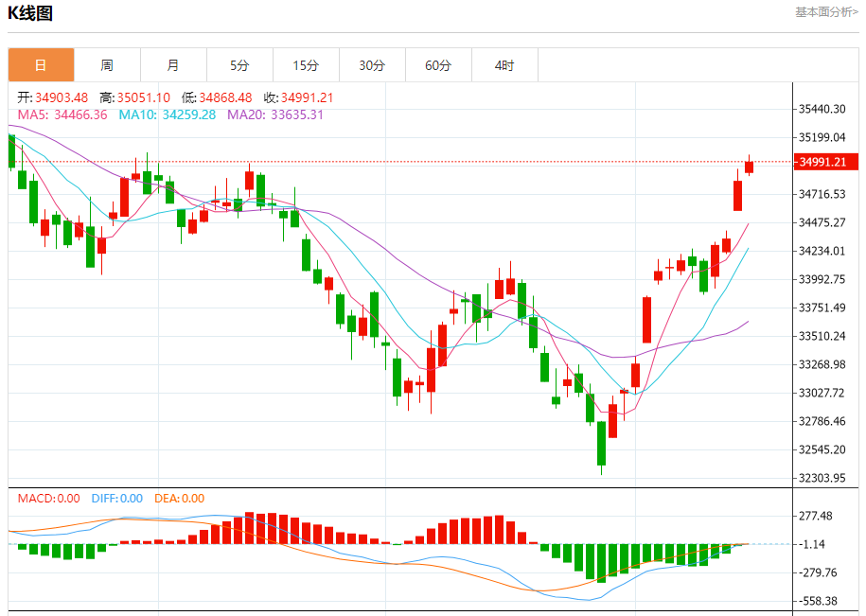The width and height of the screenshot is (866, 616).
Task: Click the 高 high price 35051.10
Action: (x=144, y=97)
